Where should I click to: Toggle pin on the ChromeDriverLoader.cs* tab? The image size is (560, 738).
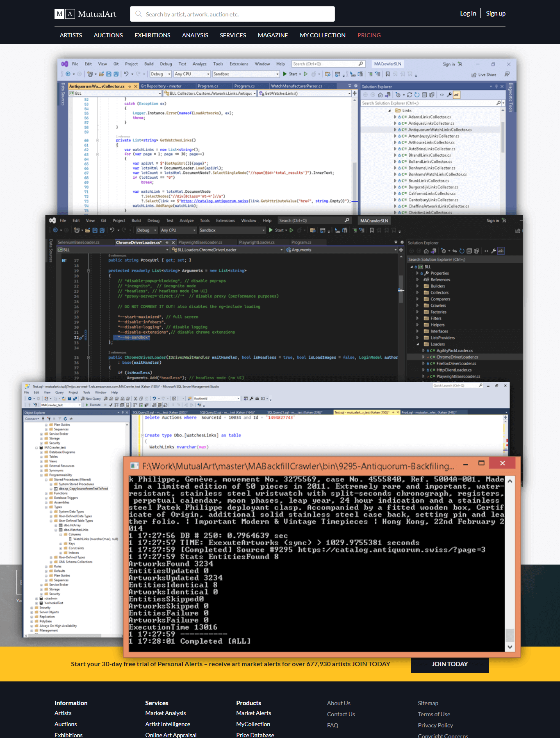click(167, 243)
